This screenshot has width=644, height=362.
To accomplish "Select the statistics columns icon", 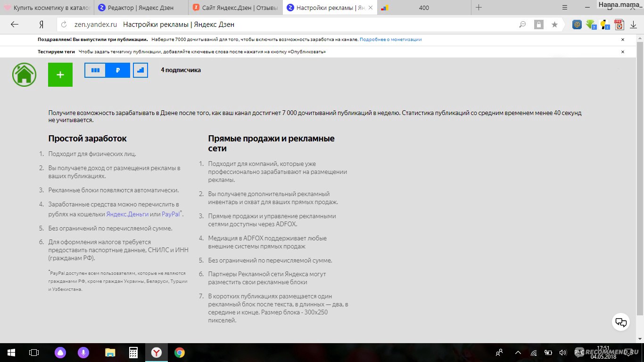I will 96,70.
